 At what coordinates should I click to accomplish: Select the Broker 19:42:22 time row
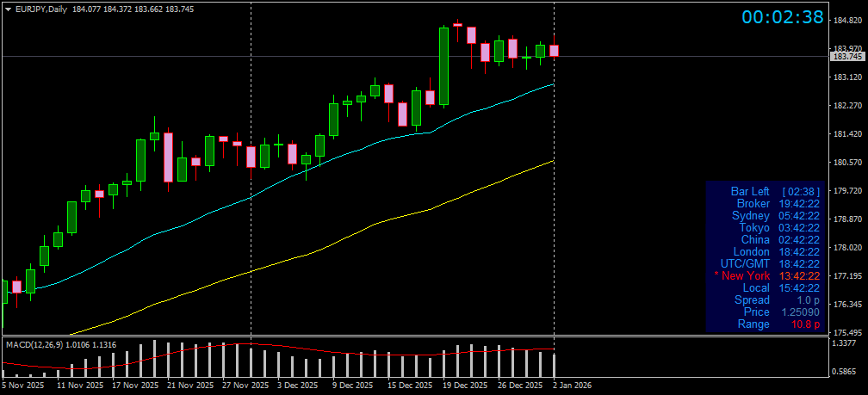778,204
